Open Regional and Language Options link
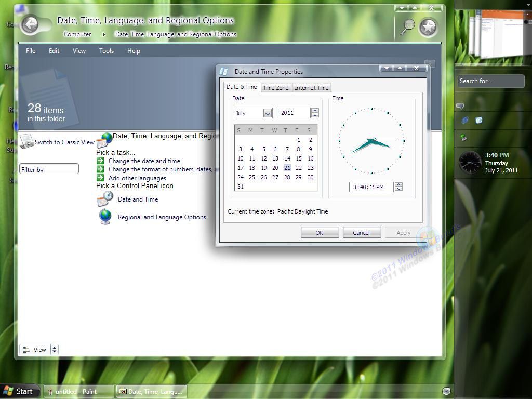This screenshot has height=399, width=532. [162, 217]
